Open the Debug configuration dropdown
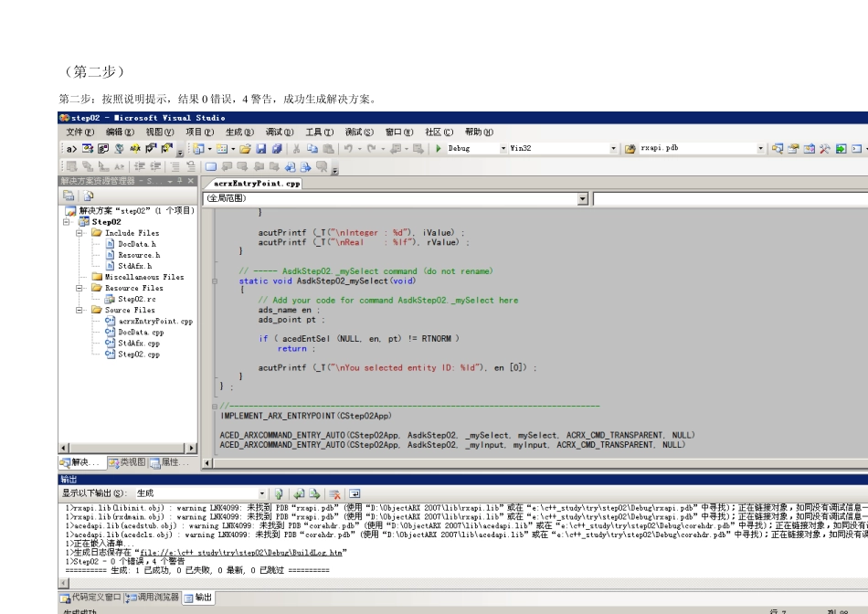The width and height of the screenshot is (868, 614). (503, 148)
